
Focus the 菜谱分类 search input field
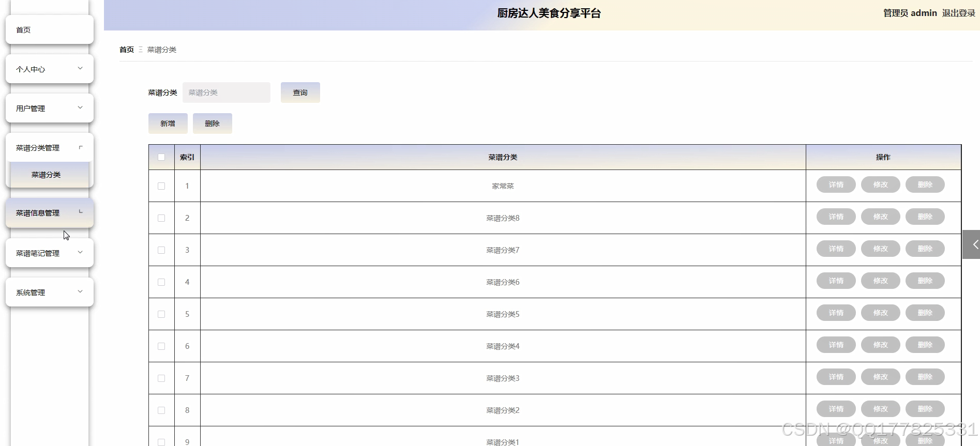(227, 93)
